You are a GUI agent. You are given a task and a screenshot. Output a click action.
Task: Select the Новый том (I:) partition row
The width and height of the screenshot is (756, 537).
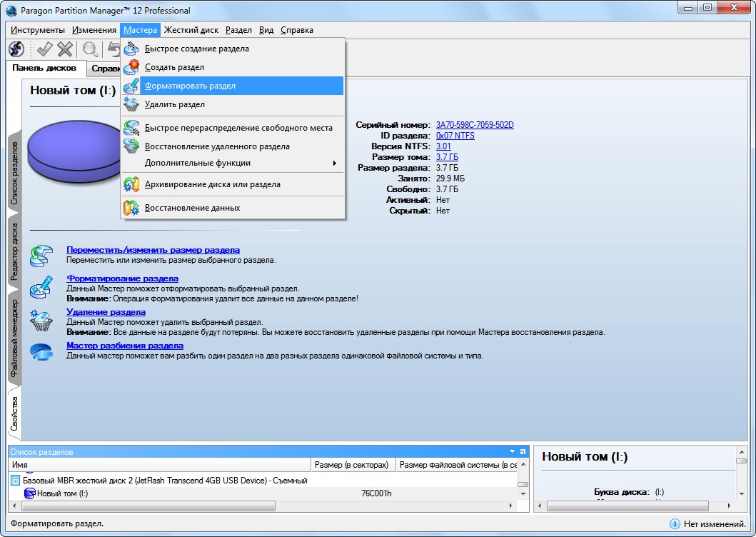click(x=263, y=493)
